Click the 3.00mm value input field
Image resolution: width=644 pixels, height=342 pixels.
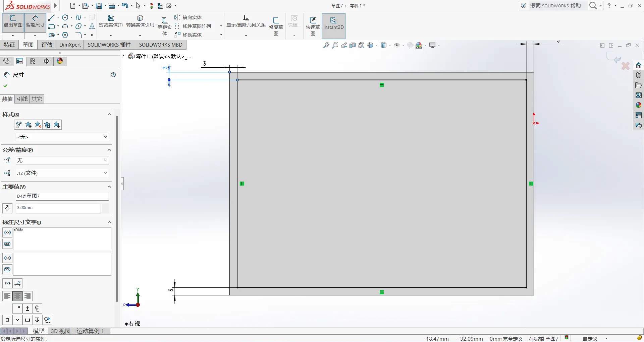58,208
